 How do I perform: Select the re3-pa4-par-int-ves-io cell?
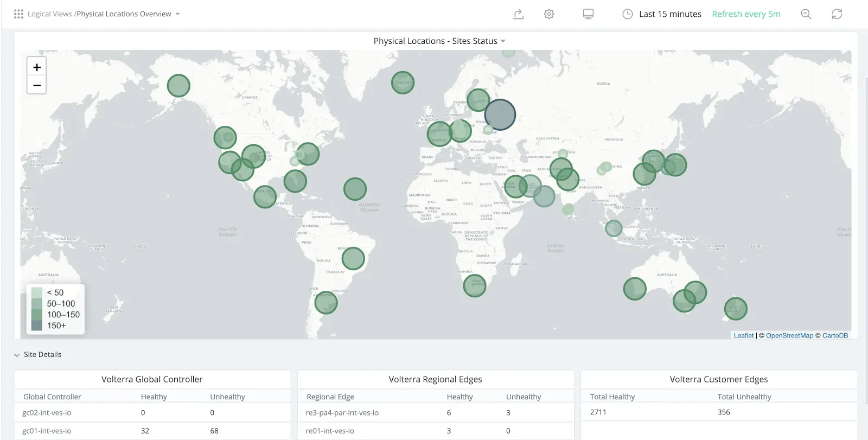pos(342,413)
